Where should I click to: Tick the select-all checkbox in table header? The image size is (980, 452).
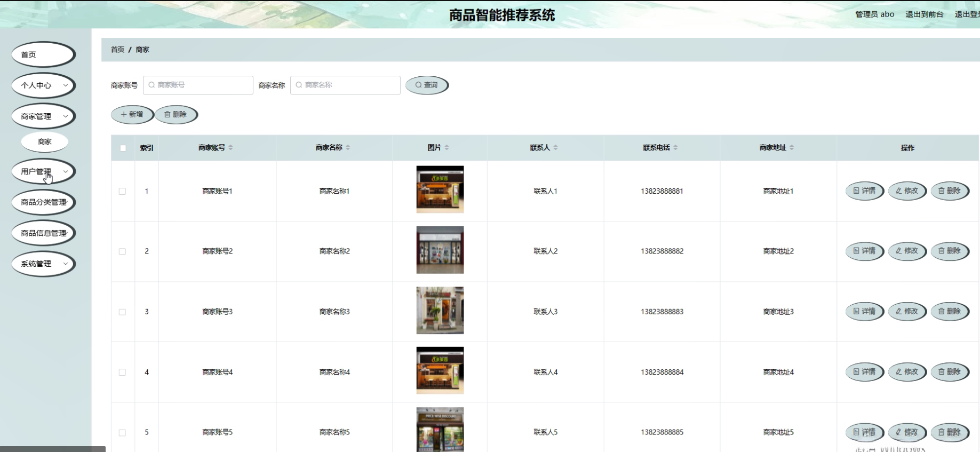click(x=123, y=148)
